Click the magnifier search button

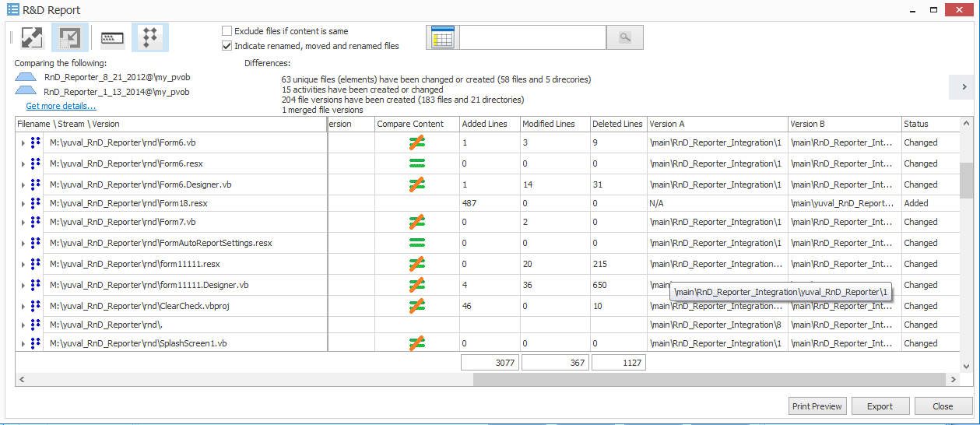(x=624, y=37)
